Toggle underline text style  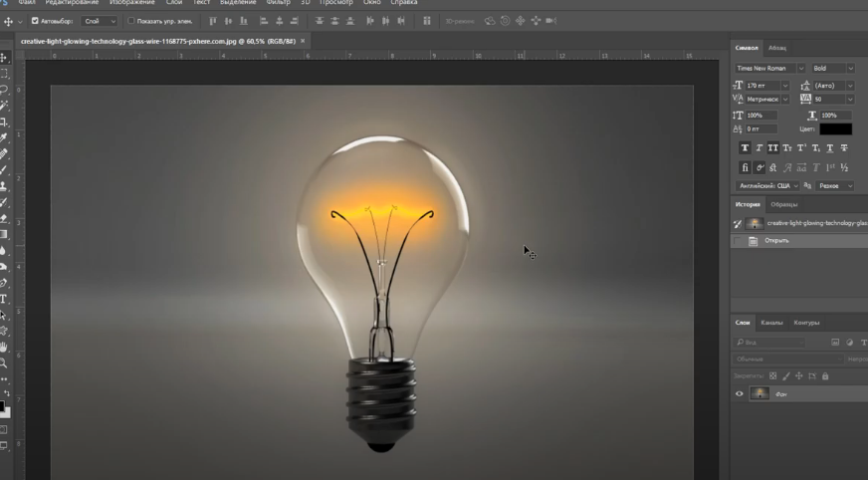pos(830,147)
